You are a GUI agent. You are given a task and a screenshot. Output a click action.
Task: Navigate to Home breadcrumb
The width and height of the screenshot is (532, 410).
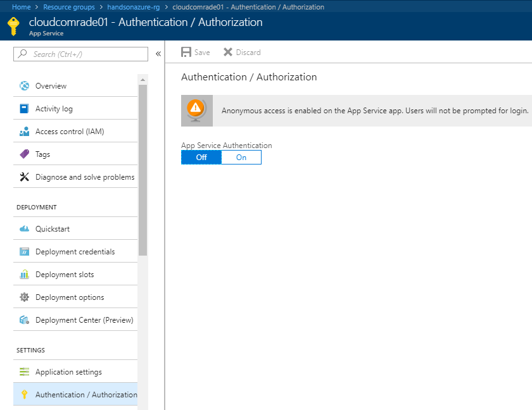22,7
